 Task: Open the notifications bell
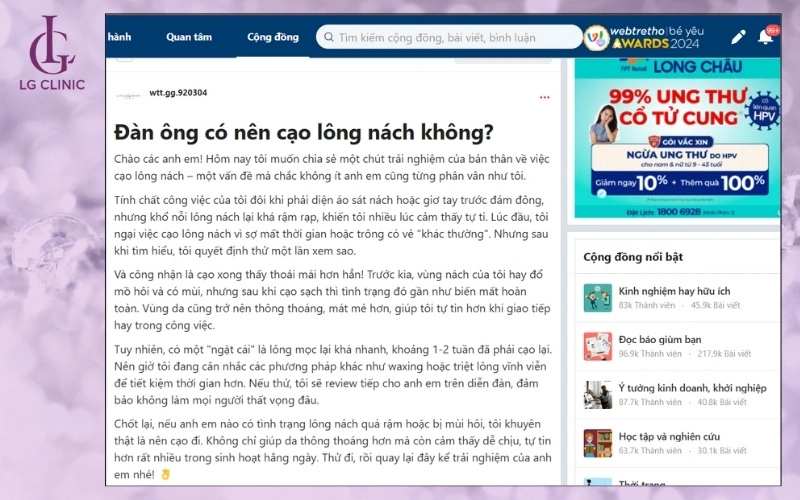coord(765,37)
